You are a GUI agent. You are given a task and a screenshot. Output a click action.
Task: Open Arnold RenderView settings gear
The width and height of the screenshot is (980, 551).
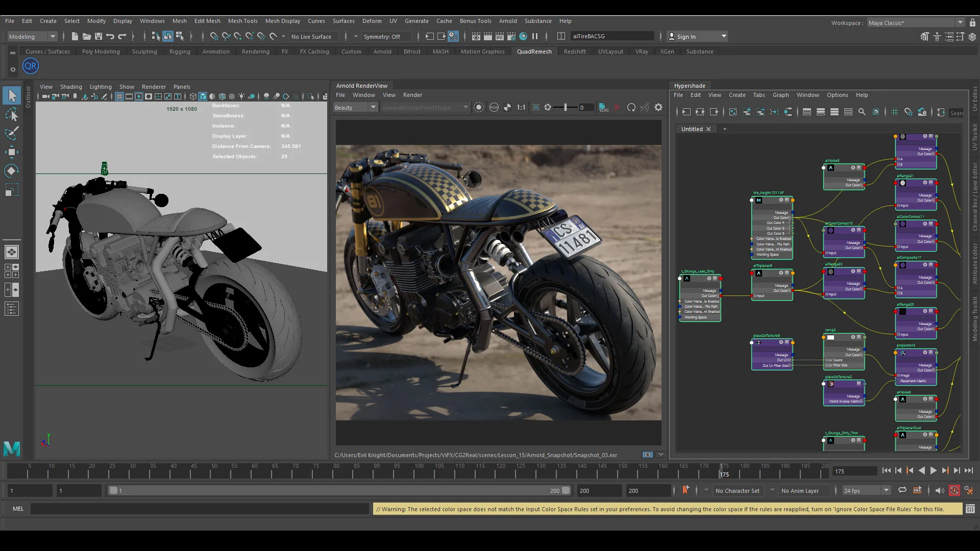[658, 107]
